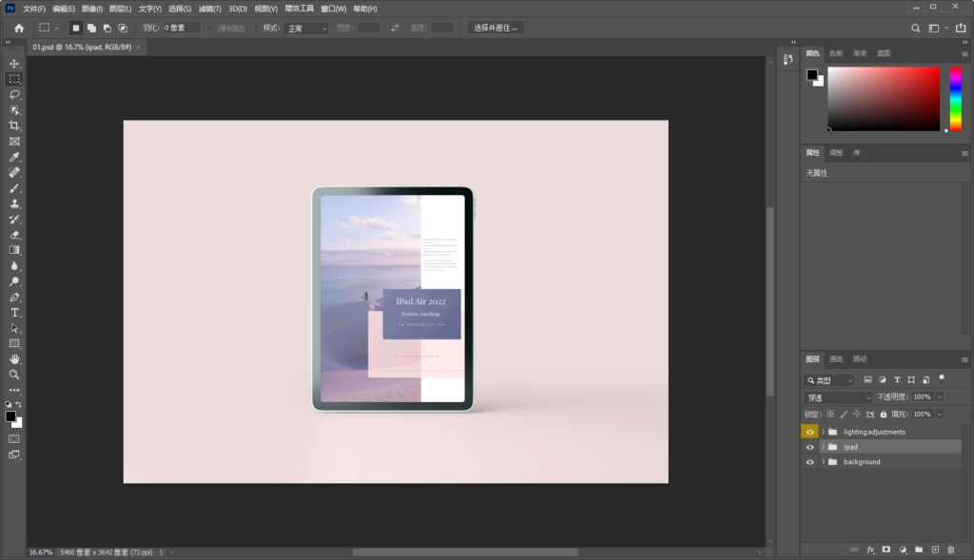Enable add to selection mode
This screenshot has height=560, width=974.
point(91,28)
